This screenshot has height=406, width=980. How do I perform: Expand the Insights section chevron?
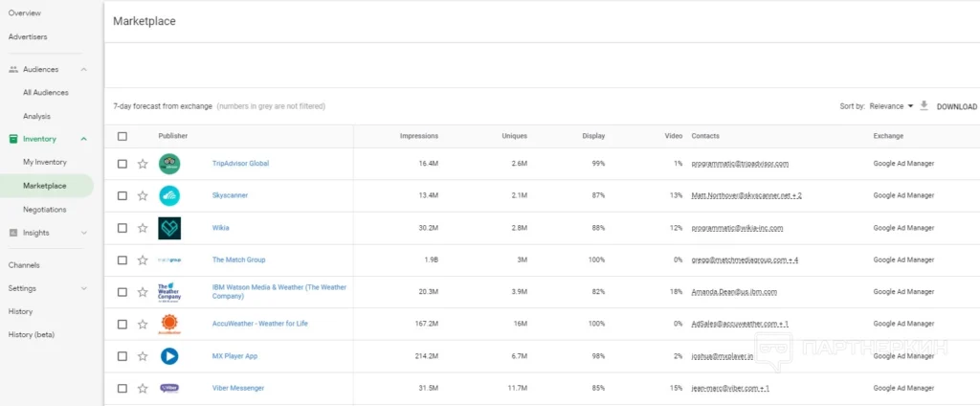tap(84, 233)
